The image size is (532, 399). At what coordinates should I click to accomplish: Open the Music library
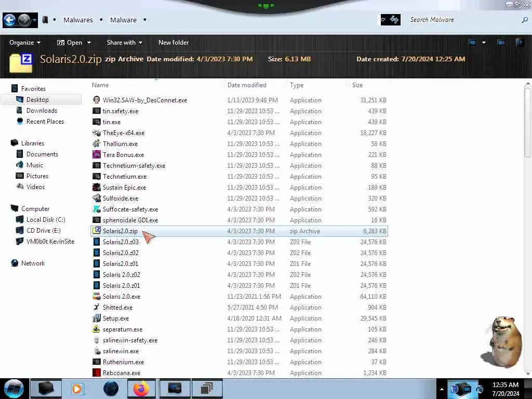point(35,165)
